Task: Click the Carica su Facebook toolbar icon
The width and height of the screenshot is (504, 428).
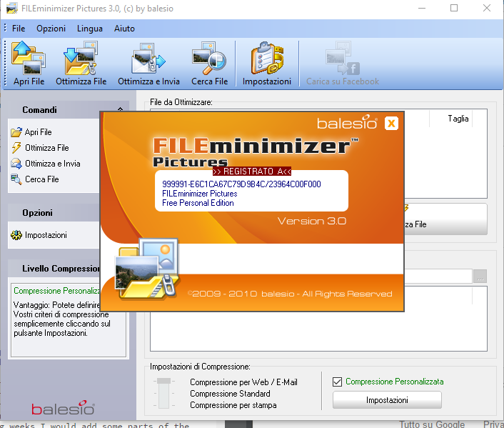Action: pos(343,59)
